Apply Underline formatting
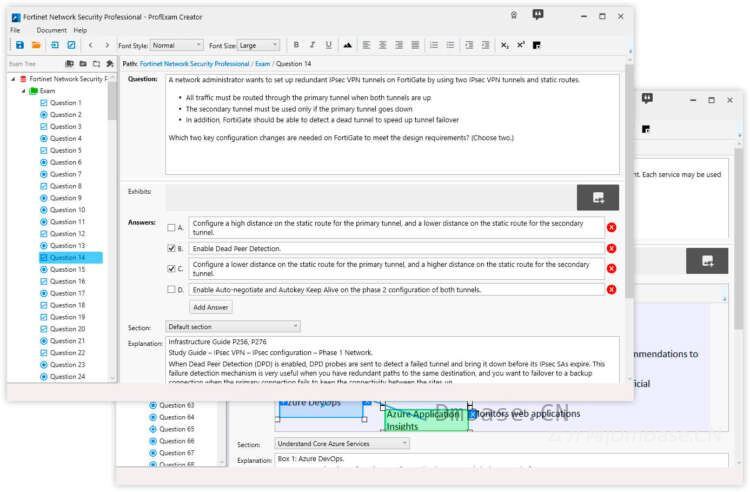 (x=329, y=45)
